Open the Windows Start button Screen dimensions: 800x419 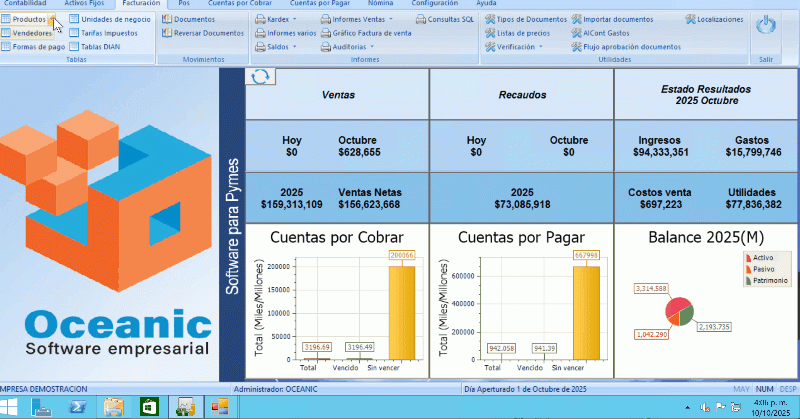pos(9,407)
